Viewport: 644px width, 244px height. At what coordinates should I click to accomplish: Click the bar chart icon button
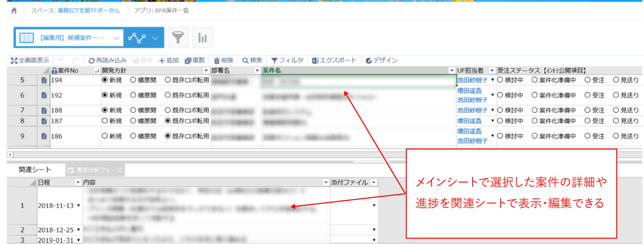(x=203, y=38)
